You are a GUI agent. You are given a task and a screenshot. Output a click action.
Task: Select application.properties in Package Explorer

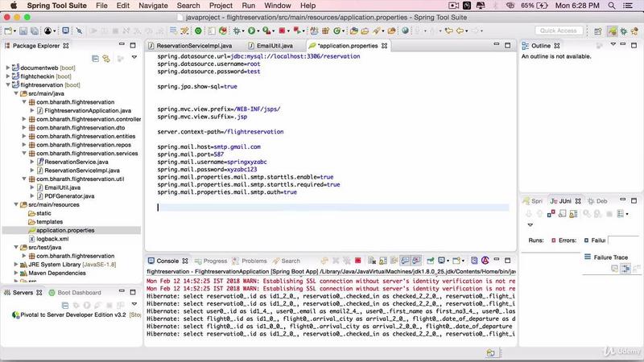coord(65,230)
